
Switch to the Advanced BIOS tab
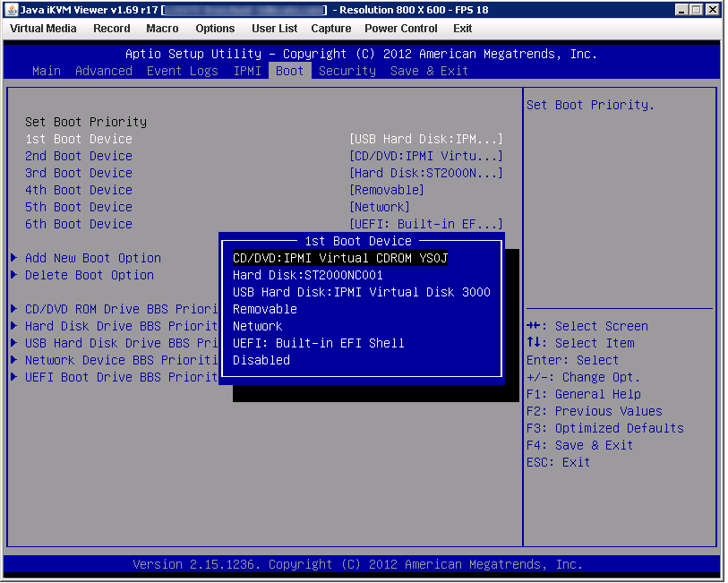click(x=104, y=71)
